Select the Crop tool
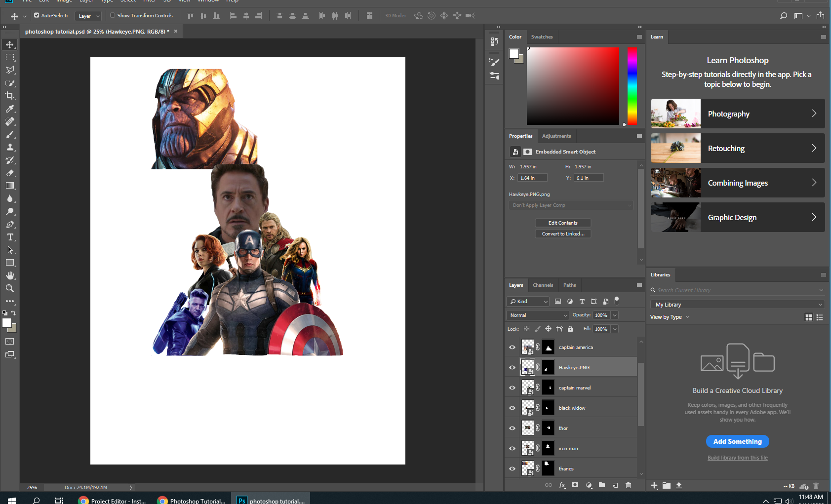This screenshot has width=831, height=504. 10,96
